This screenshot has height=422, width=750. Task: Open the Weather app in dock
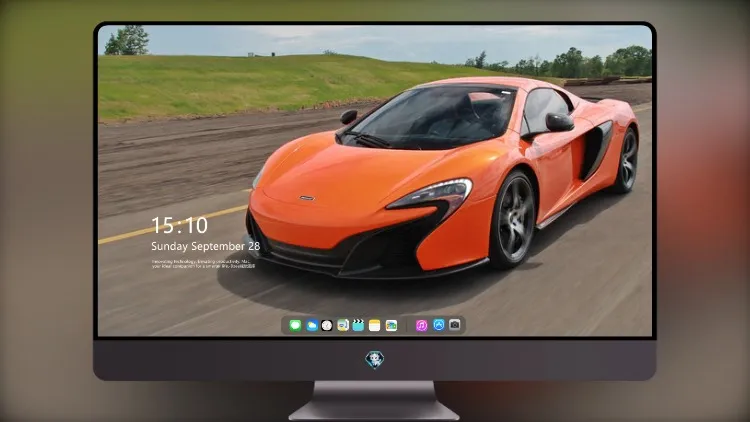click(311, 326)
